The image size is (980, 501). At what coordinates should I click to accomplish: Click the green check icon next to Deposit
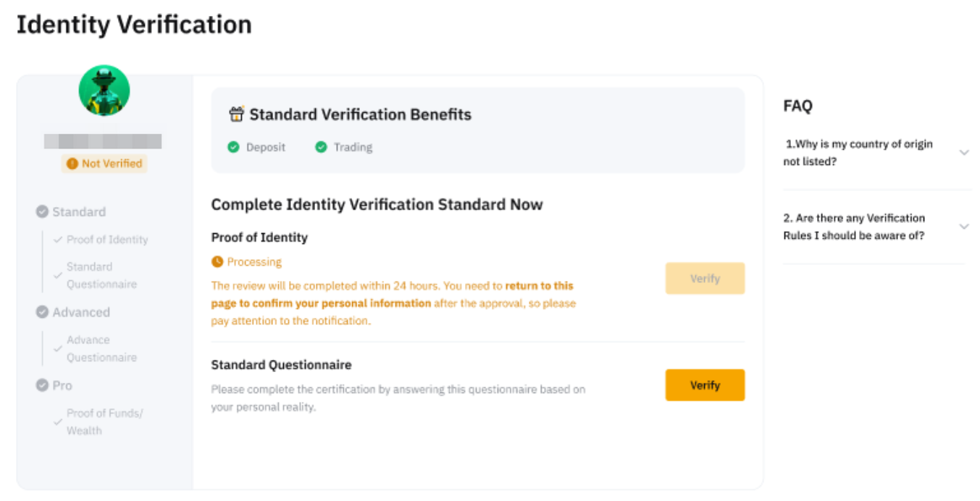coord(233,147)
